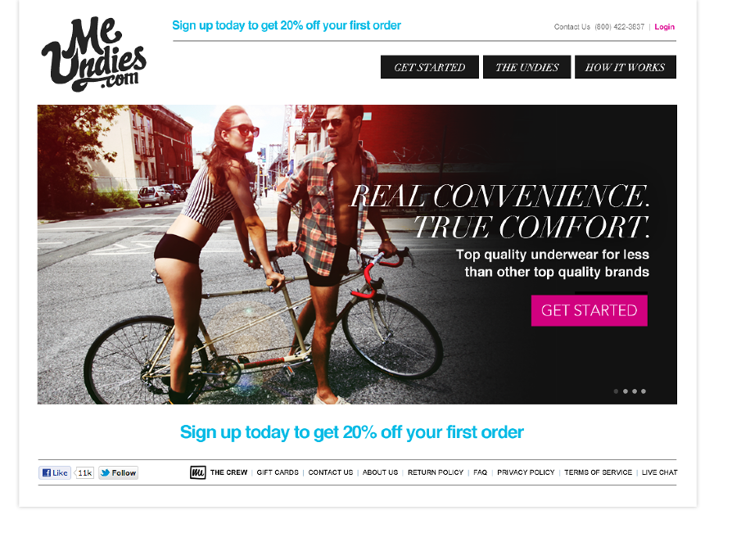Click the top 20% off signup banner

tap(287, 25)
